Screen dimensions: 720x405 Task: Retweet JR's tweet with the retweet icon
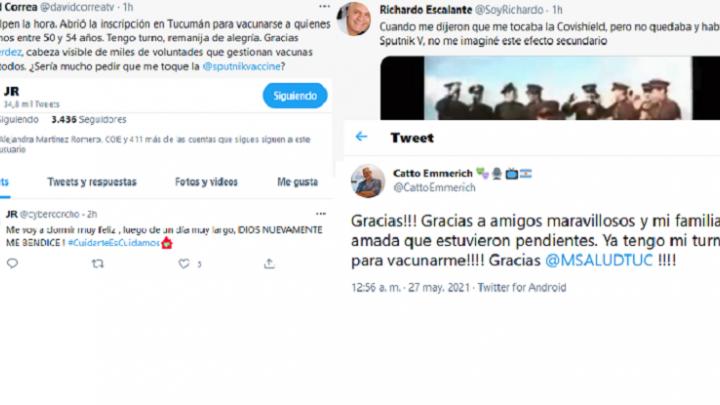pyautogui.click(x=97, y=264)
